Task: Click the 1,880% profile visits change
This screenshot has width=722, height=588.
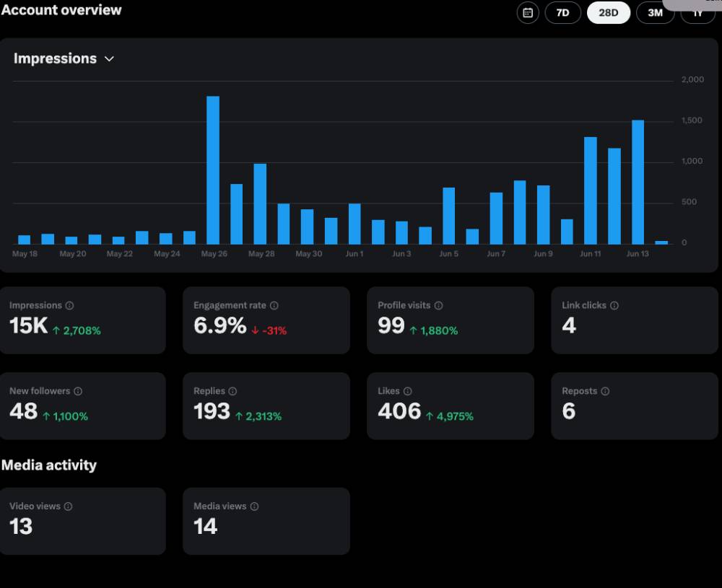Action: (x=434, y=330)
